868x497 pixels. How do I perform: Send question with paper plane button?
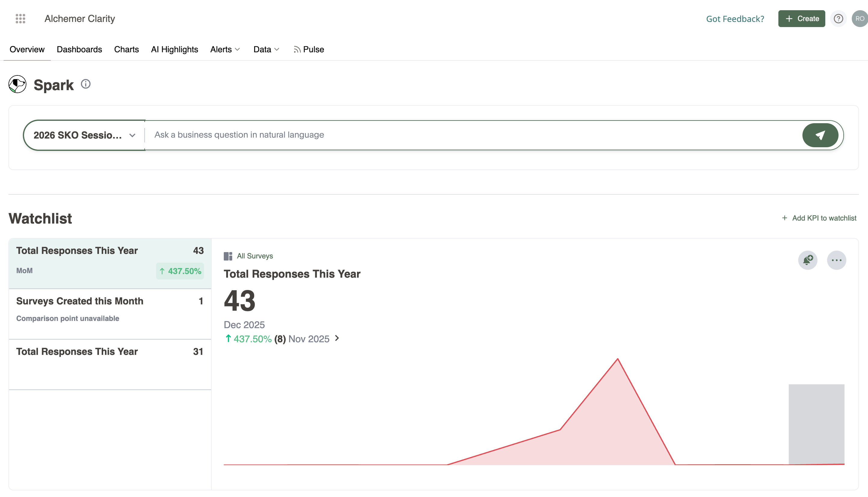pos(820,135)
